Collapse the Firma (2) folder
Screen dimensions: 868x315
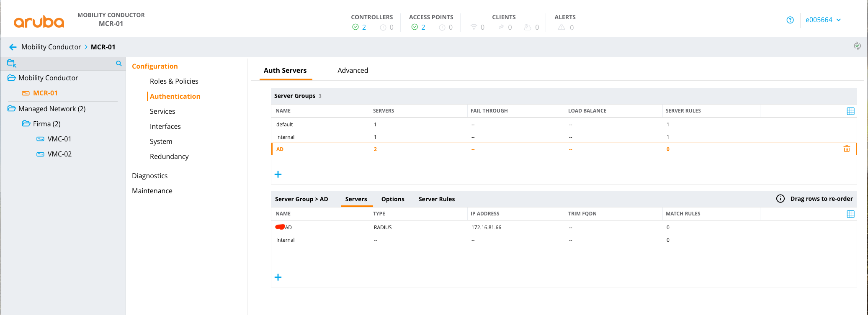[x=26, y=124]
